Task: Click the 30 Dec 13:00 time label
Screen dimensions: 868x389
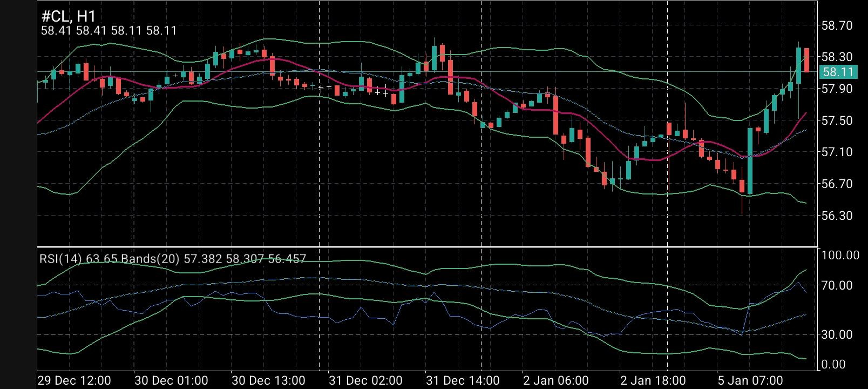Action: tap(268, 380)
